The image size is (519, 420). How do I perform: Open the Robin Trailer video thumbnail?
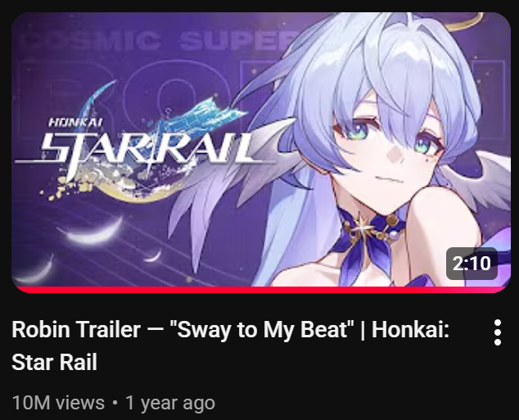(261, 152)
